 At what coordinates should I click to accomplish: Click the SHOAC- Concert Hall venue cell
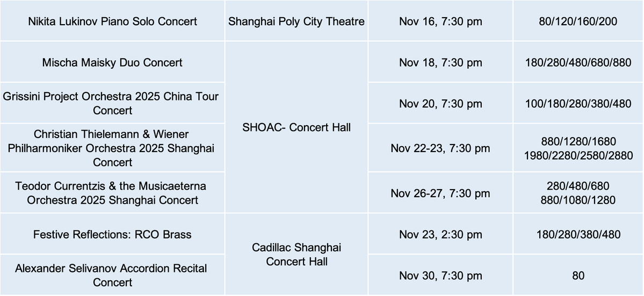(x=296, y=127)
